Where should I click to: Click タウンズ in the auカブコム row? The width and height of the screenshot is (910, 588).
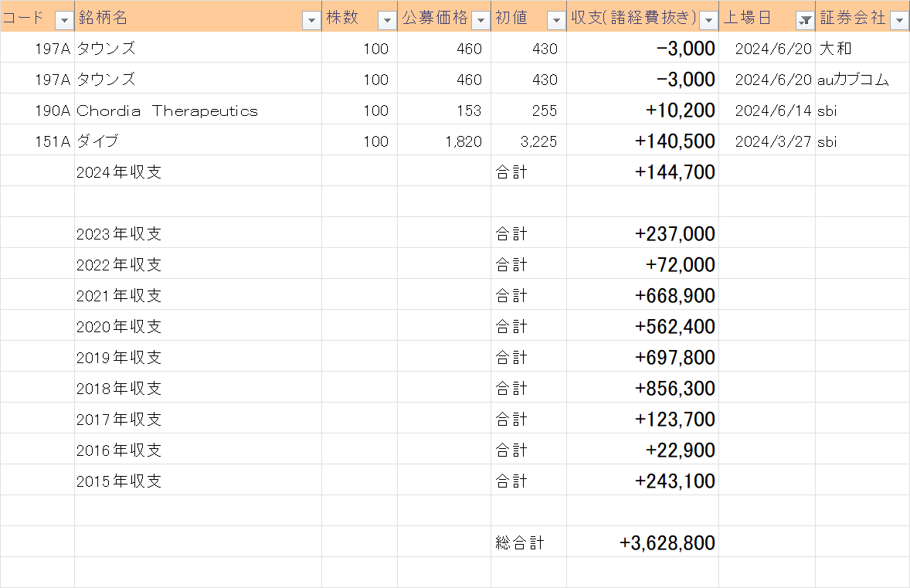tap(198, 80)
